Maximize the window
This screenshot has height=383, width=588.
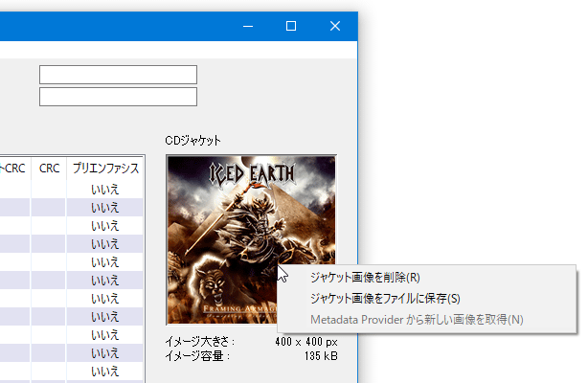pos(291,26)
